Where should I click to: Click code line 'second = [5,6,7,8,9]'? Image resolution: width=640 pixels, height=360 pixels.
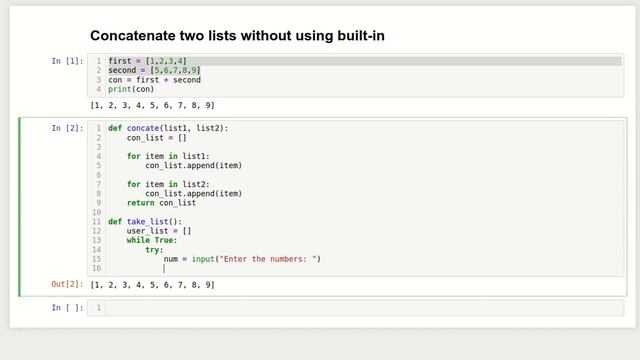154,70
